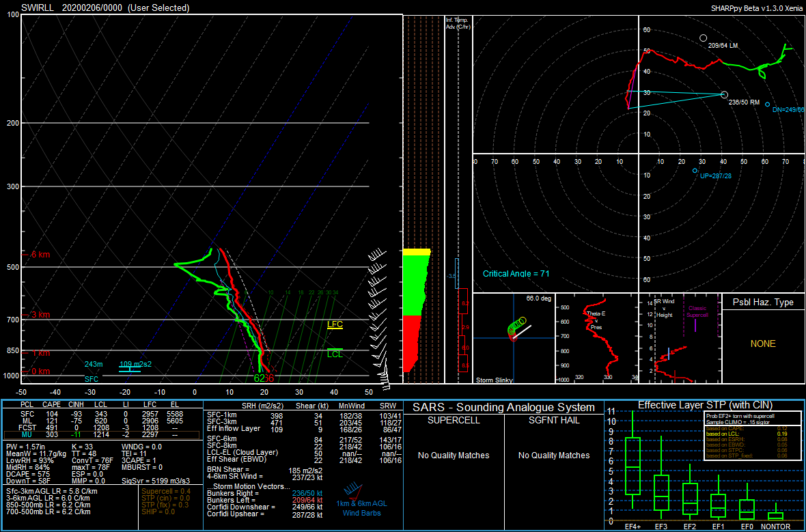Select the 209/64 LM storm motion marker
The image size is (806, 532).
pyautogui.click(x=703, y=38)
